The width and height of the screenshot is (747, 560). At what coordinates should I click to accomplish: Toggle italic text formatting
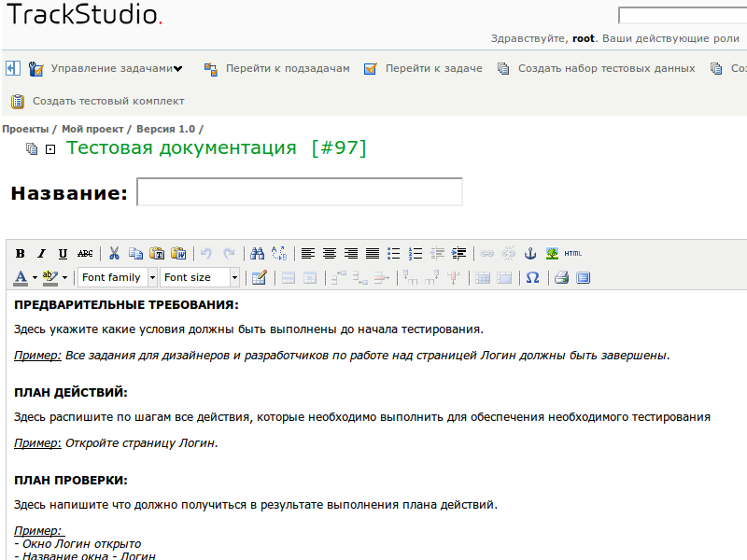pos(41,254)
